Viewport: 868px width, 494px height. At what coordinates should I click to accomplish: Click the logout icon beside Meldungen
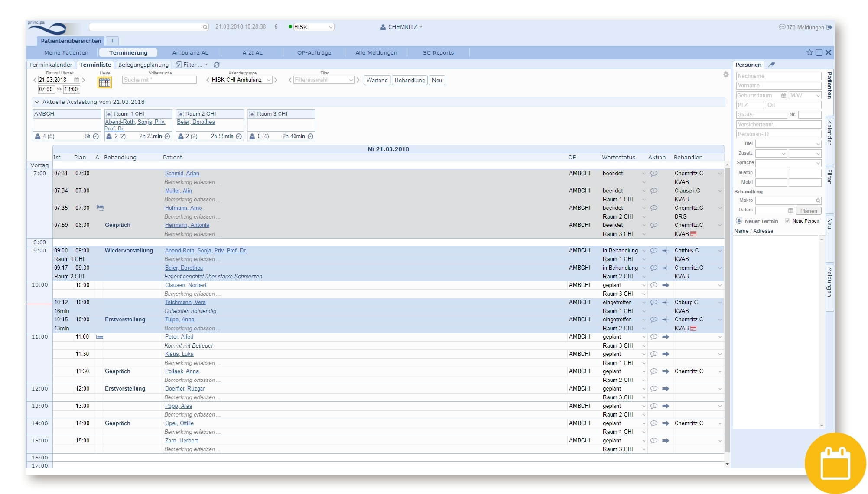(829, 27)
